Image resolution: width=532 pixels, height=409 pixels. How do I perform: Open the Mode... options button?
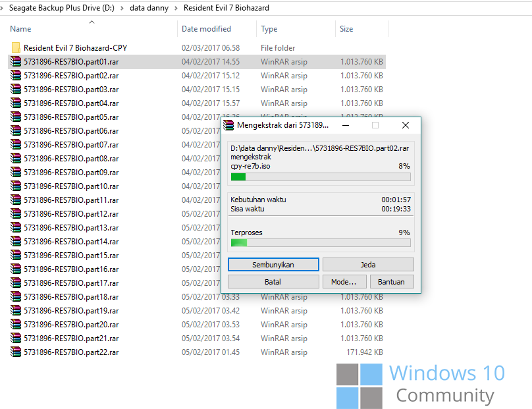click(x=344, y=282)
